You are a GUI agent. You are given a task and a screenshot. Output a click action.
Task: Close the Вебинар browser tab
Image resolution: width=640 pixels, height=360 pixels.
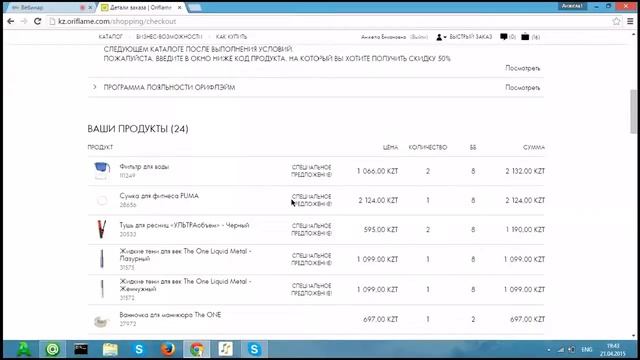tap(90, 7)
